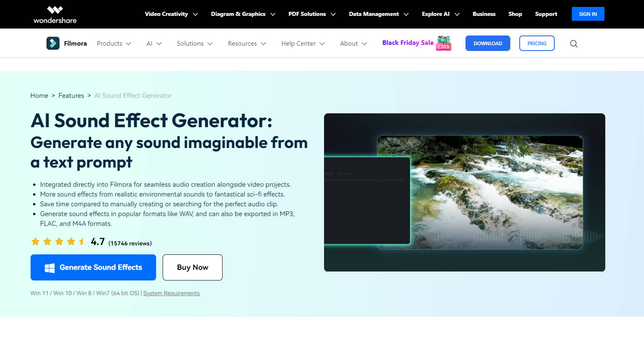Open the Filmora logo icon
Viewport: 644px width, 351px height.
pos(53,43)
